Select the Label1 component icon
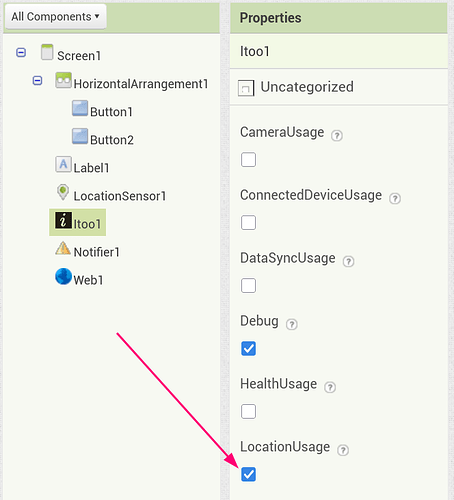 [63, 164]
